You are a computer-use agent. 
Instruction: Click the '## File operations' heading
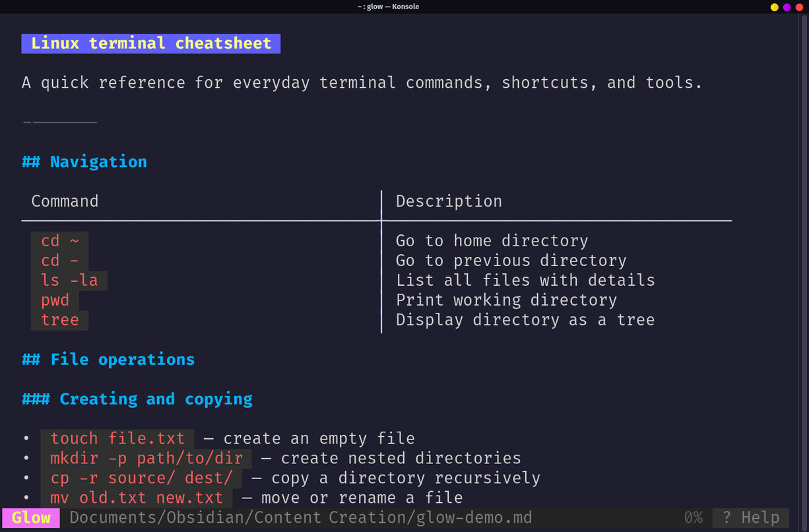(108, 359)
